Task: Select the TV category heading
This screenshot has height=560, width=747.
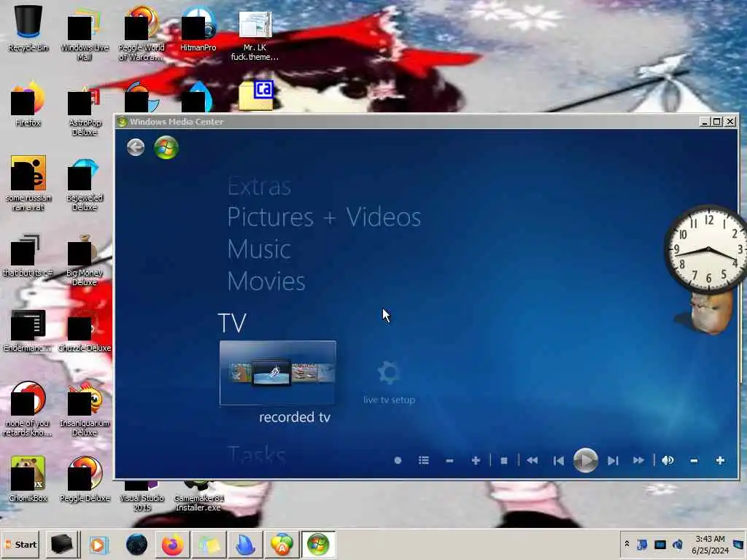Action: click(232, 322)
